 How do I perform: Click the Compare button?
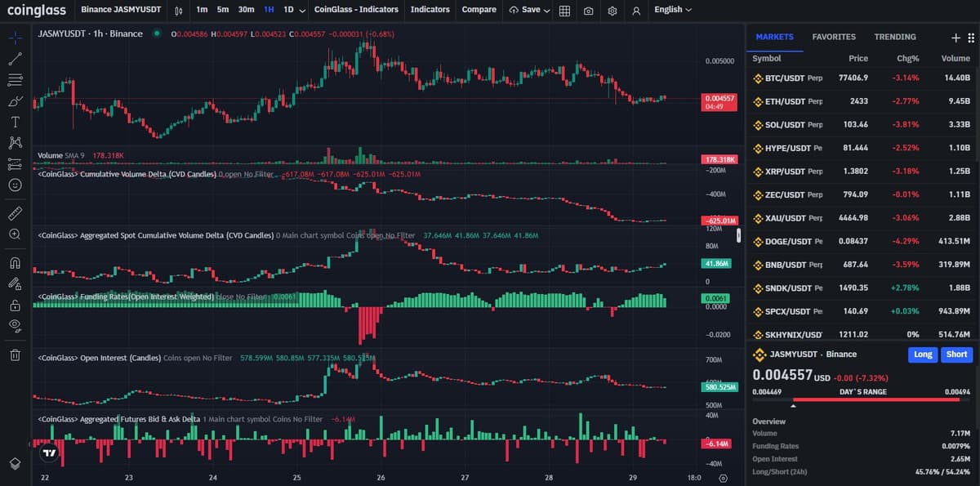pos(479,10)
